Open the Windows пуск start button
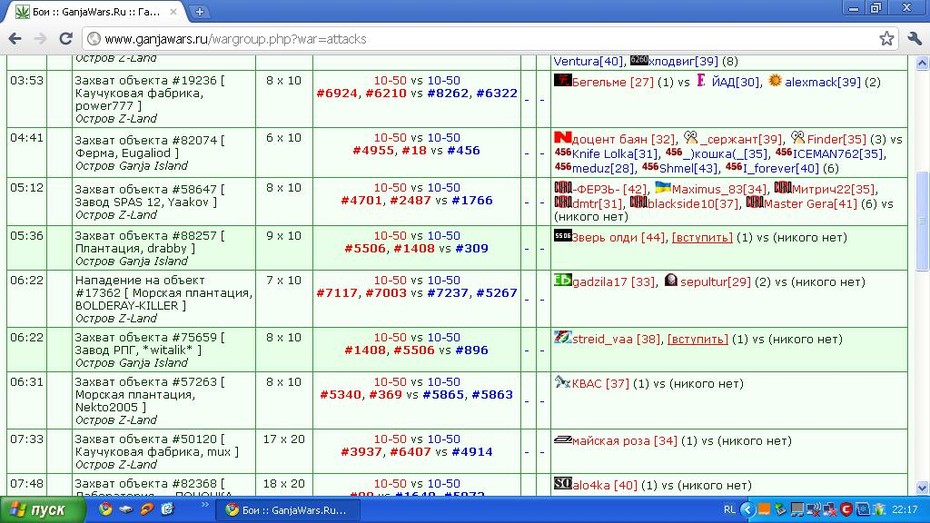 42,510
